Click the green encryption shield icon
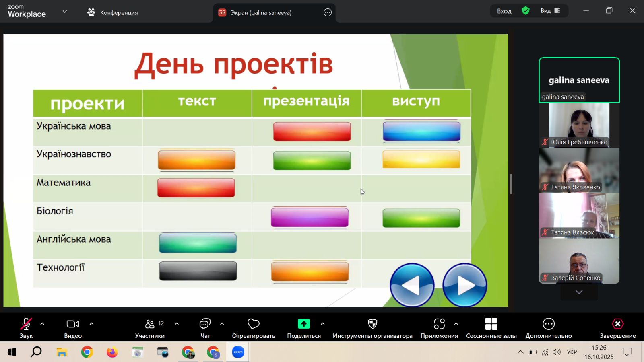The height and width of the screenshot is (362, 644). click(x=525, y=11)
